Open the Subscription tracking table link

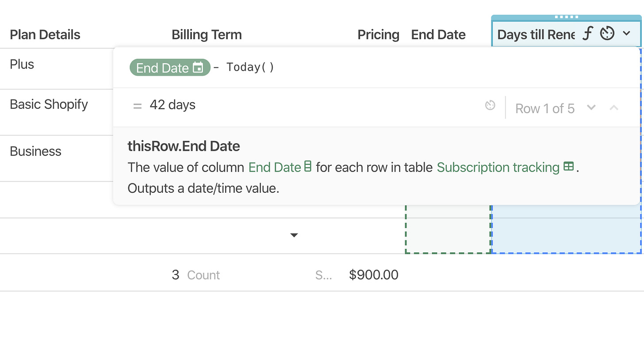pyautogui.click(x=498, y=167)
